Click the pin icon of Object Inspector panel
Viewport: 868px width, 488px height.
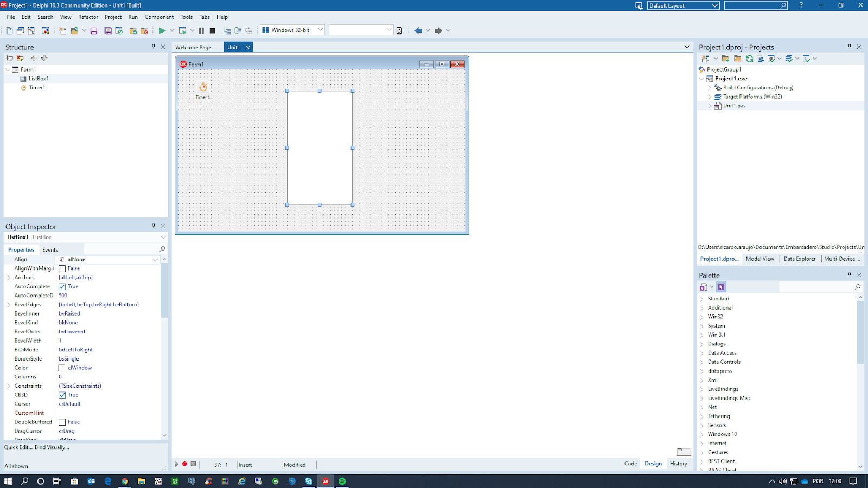click(x=154, y=226)
